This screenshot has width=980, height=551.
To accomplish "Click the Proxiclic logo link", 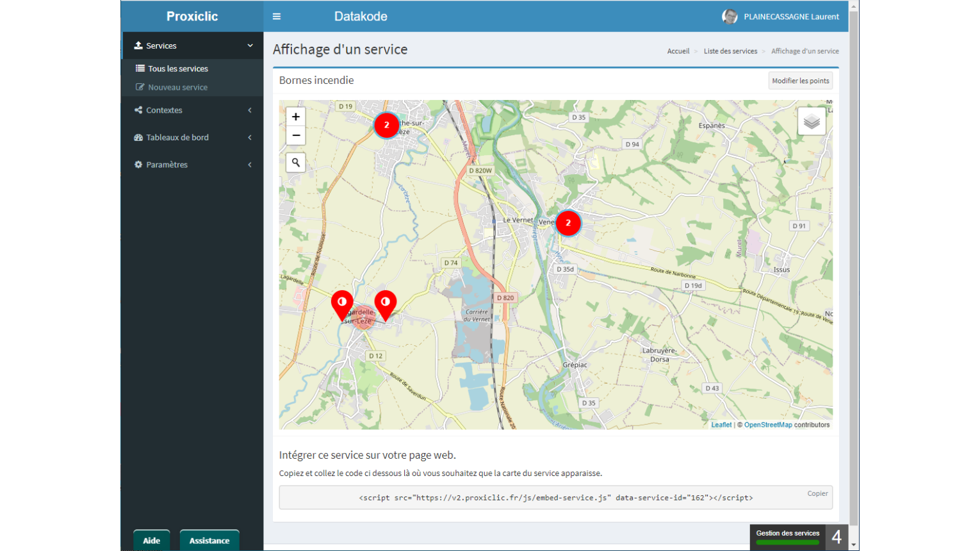I will pyautogui.click(x=192, y=17).
